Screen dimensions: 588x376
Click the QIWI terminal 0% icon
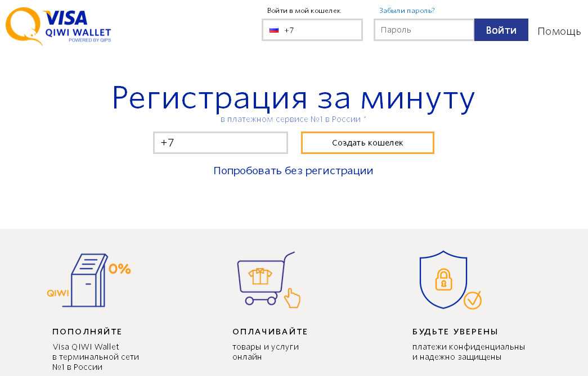point(89,280)
